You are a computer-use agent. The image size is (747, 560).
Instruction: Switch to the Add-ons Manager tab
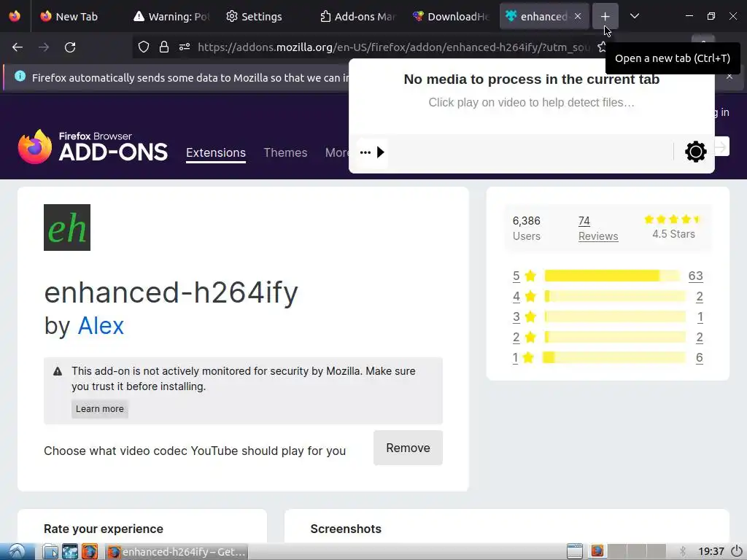tap(357, 16)
